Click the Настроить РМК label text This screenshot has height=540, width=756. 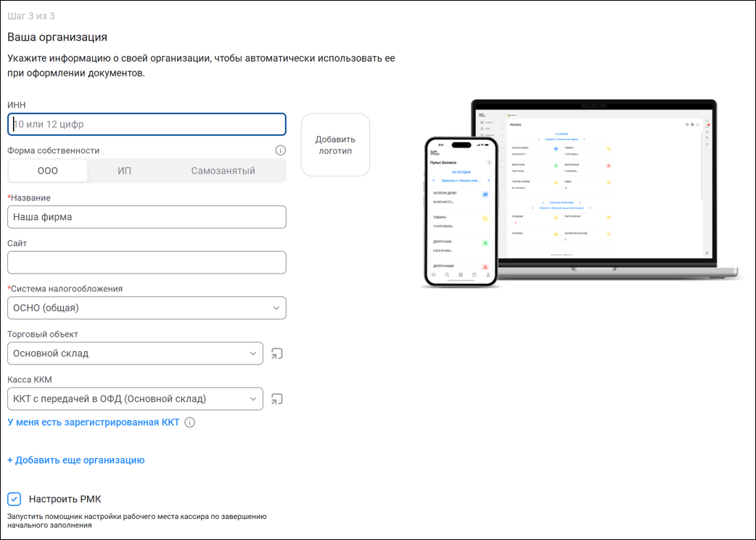tap(65, 499)
